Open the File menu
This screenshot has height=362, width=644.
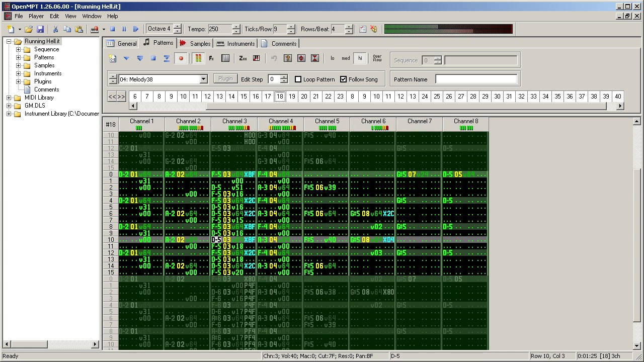click(x=19, y=16)
